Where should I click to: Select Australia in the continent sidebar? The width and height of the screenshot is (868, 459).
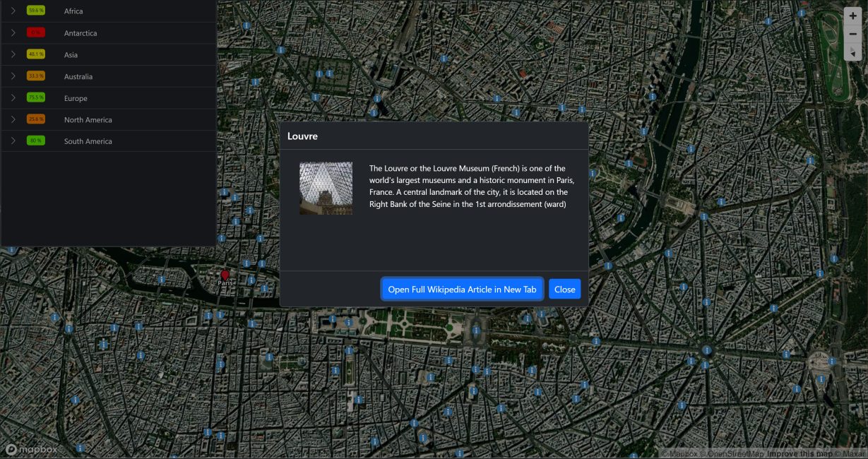pyautogui.click(x=80, y=76)
